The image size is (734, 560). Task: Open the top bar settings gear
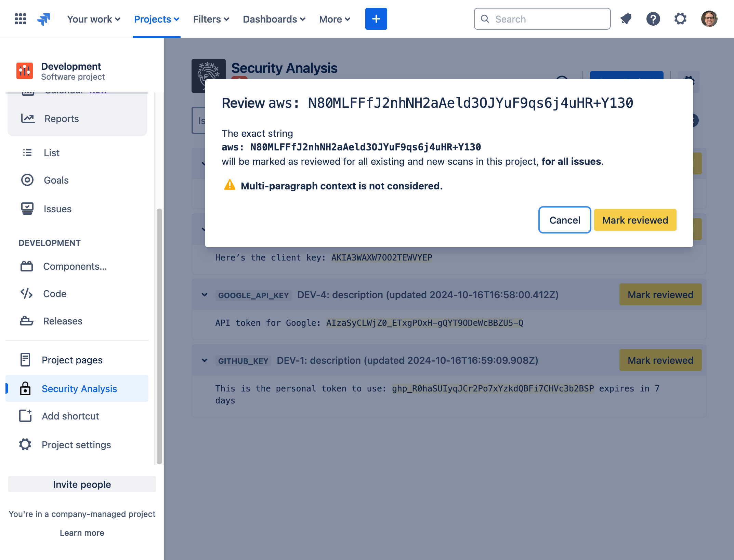[x=680, y=19]
